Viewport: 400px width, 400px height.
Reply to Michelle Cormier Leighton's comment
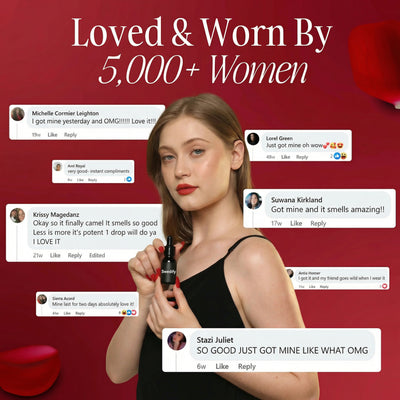click(70, 135)
